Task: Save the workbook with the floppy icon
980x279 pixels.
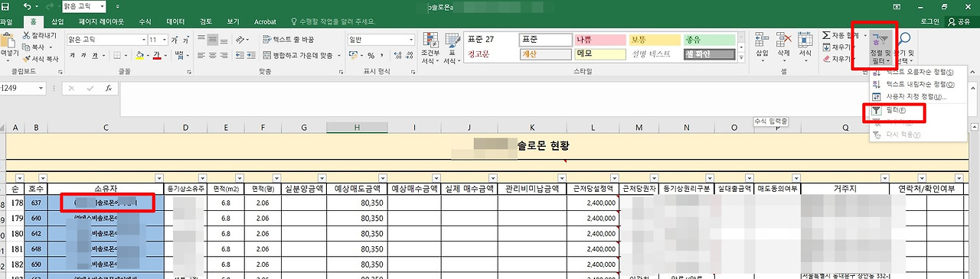Action: pos(5,6)
